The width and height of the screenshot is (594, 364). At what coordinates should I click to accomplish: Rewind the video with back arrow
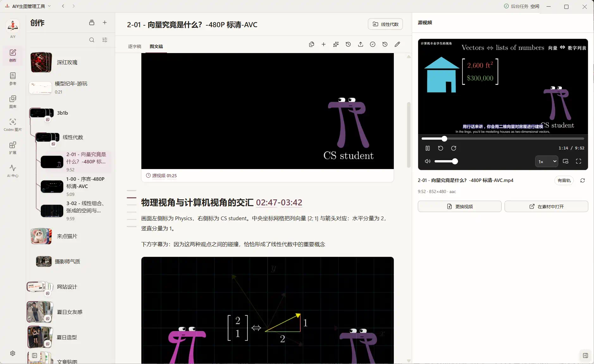(441, 148)
